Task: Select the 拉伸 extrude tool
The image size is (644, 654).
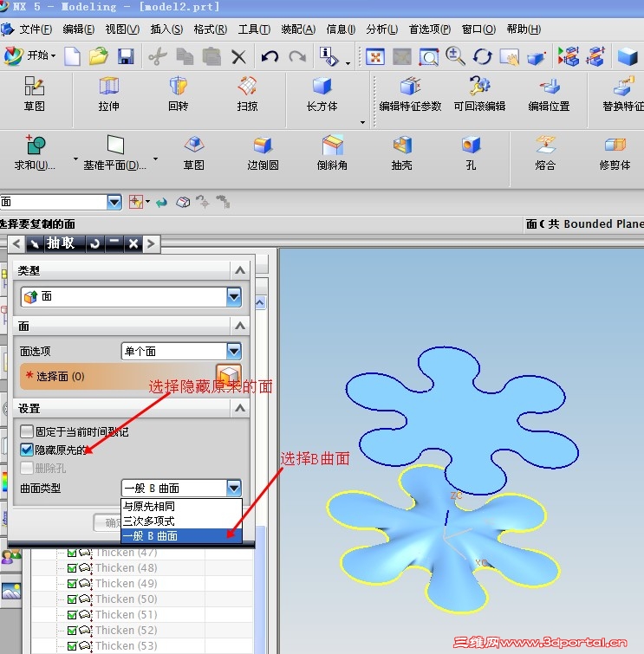Action: 109,94
